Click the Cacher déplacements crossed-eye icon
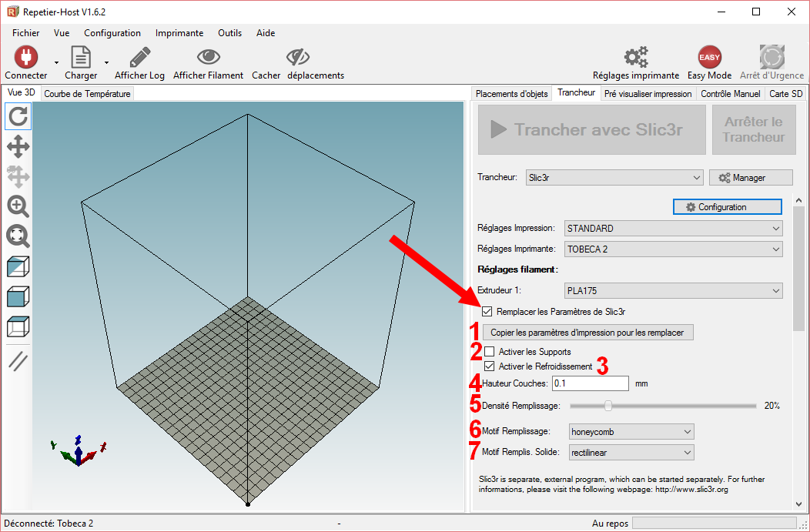Viewport: 810px width, 532px height. (297, 58)
